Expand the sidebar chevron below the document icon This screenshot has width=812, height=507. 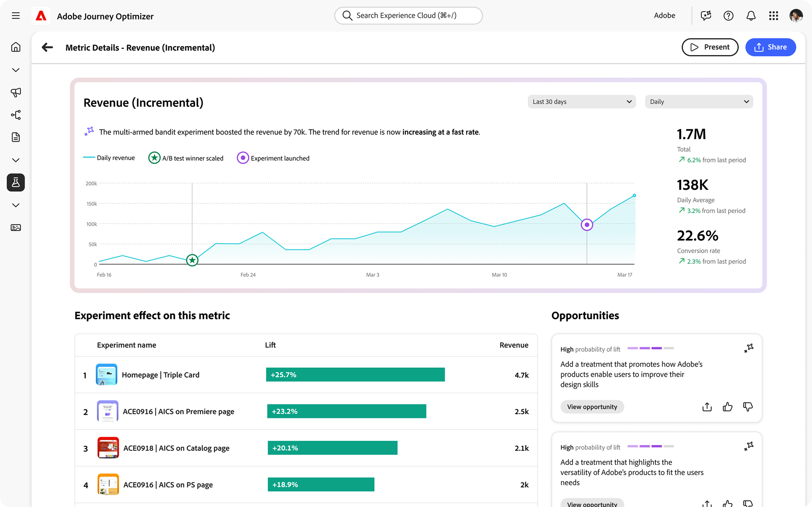click(16, 160)
